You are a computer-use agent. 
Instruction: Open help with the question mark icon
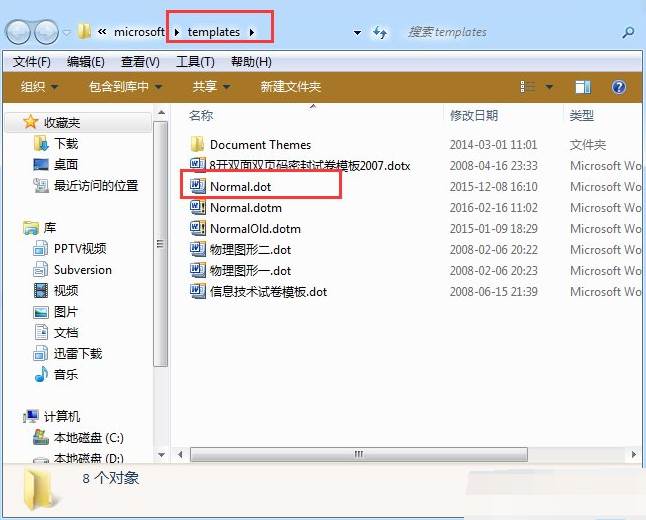point(619,87)
